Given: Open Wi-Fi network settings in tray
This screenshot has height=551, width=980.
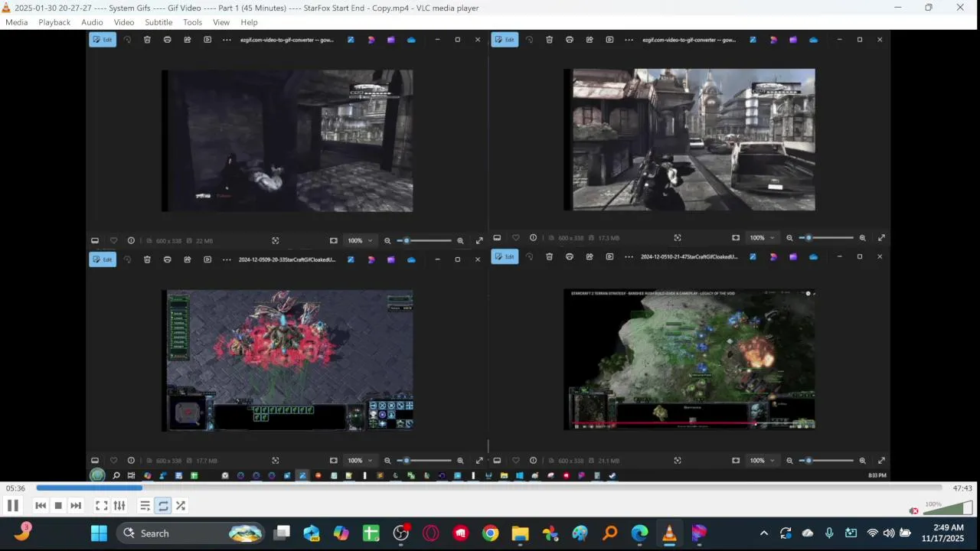Looking at the screenshot, I should point(872,533).
